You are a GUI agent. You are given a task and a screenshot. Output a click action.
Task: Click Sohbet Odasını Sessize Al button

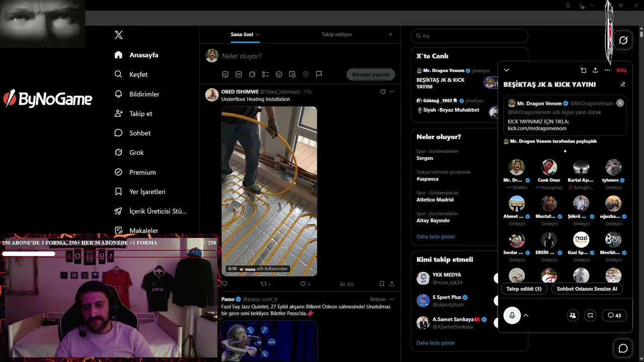[587, 289]
